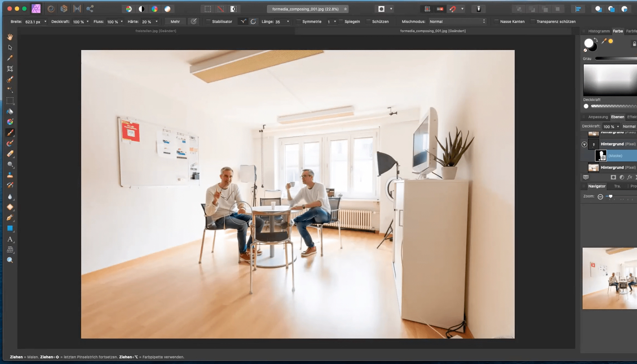Collapse the Hintergrund layer with mask
The width and height of the screenshot is (637, 364).
[584, 144]
